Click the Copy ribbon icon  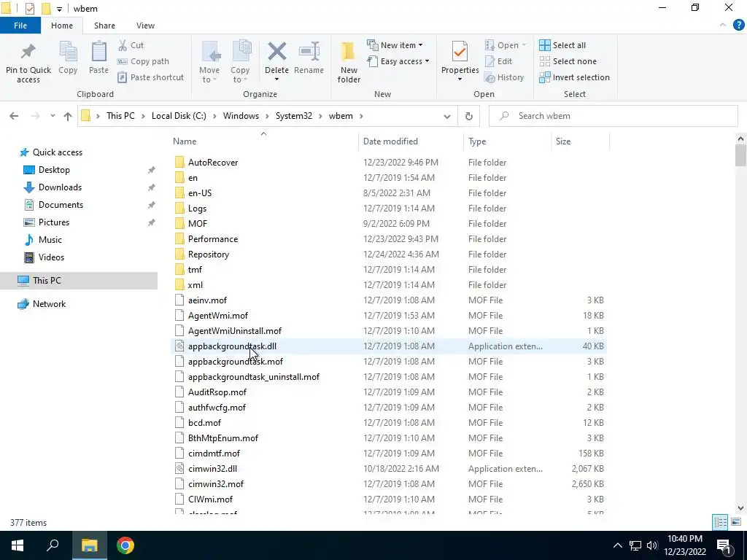[x=68, y=52]
